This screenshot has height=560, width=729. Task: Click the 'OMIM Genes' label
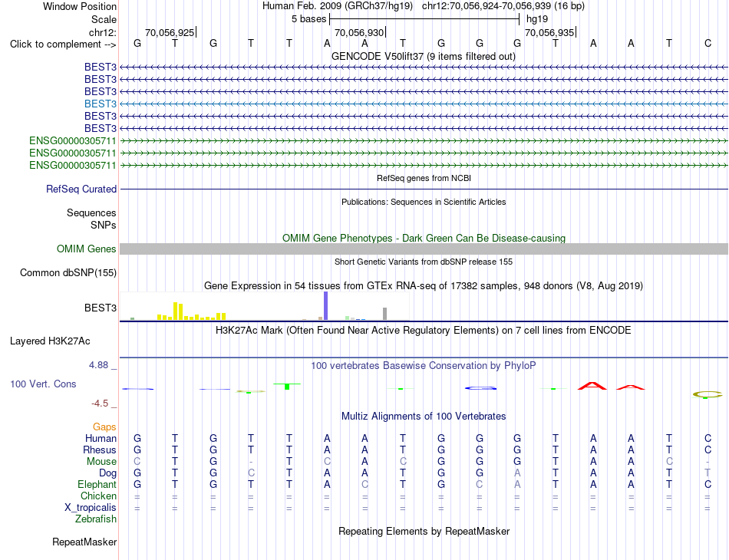[x=87, y=249]
